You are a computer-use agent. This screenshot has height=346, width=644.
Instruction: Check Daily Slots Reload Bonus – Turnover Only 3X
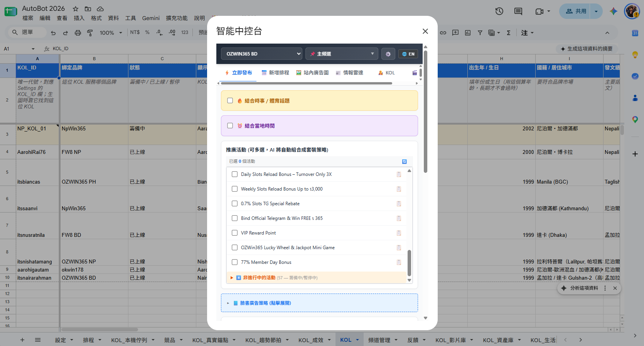[234, 174]
